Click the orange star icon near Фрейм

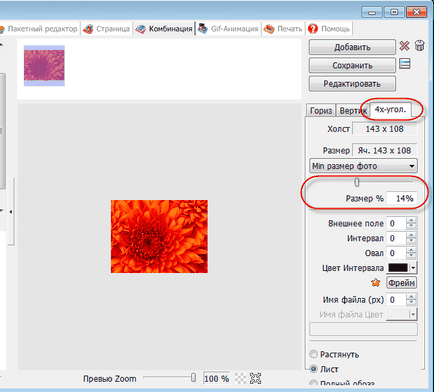[376, 283]
